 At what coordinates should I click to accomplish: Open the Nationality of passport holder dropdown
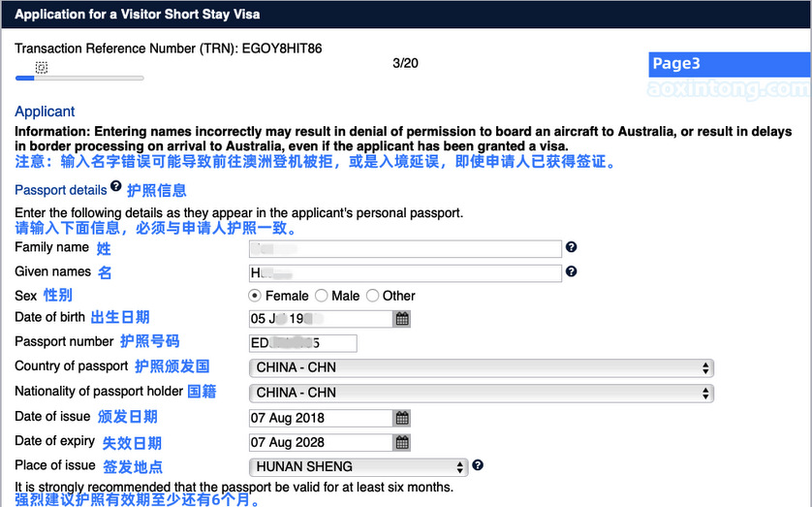482,394
